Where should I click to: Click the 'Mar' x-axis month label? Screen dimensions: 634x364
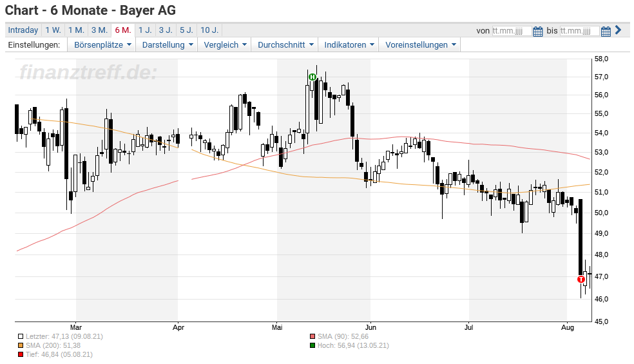(x=76, y=327)
